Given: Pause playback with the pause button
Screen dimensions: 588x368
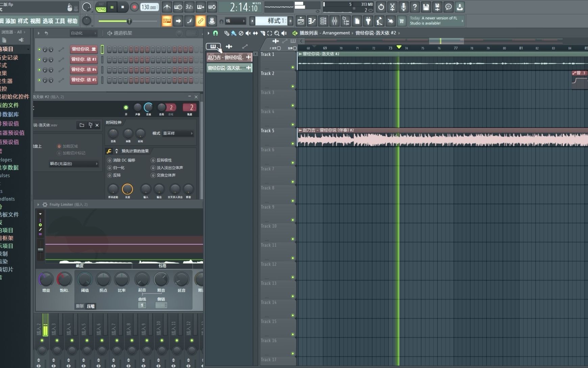Looking at the screenshot, I should [112, 7].
